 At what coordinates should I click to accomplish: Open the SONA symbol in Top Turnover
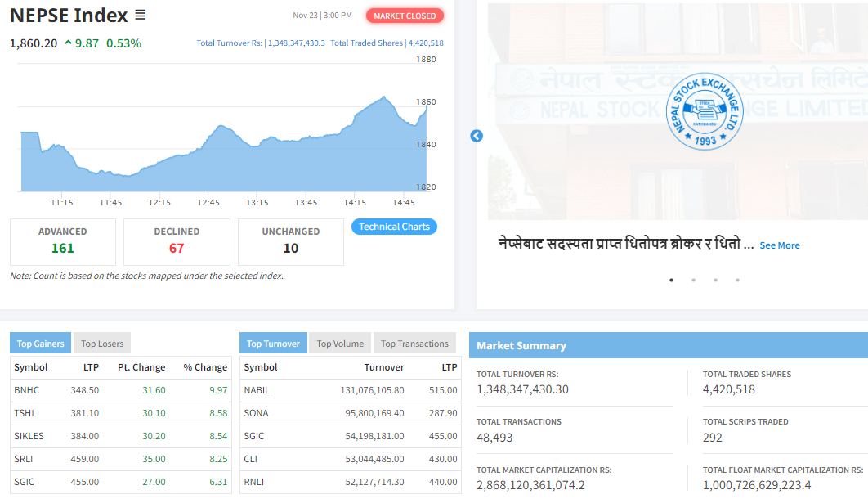pyautogui.click(x=257, y=413)
